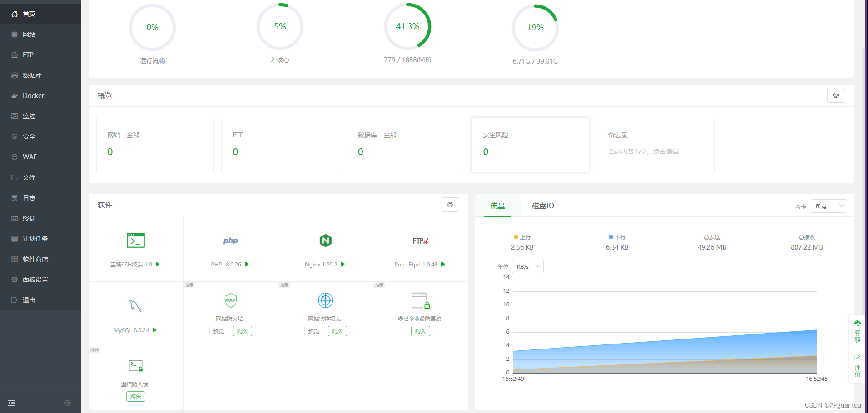Open the MySQL 8.0.24 dolphin icon
This screenshot has width=868, height=413.
coord(135,306)
